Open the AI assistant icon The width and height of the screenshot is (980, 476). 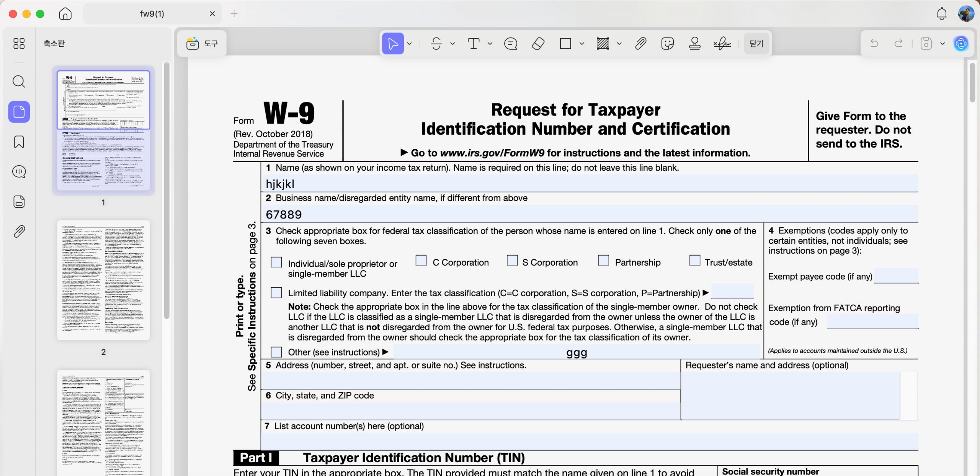click(x=961, y=43)
